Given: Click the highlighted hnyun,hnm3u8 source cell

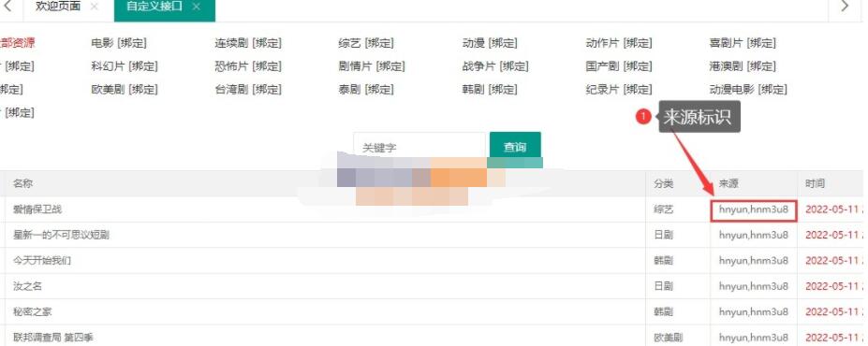Looking at the screenshot, I should 754,209.
